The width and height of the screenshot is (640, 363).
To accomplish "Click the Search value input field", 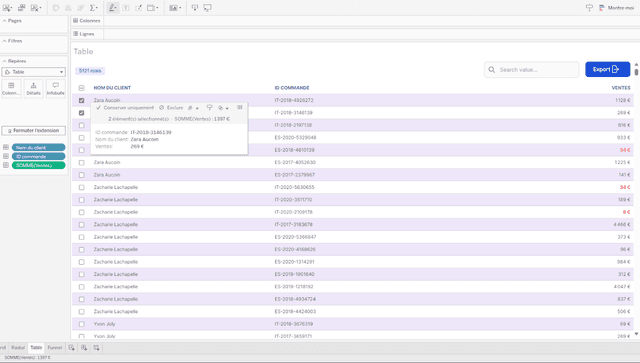I will [531, 70].
